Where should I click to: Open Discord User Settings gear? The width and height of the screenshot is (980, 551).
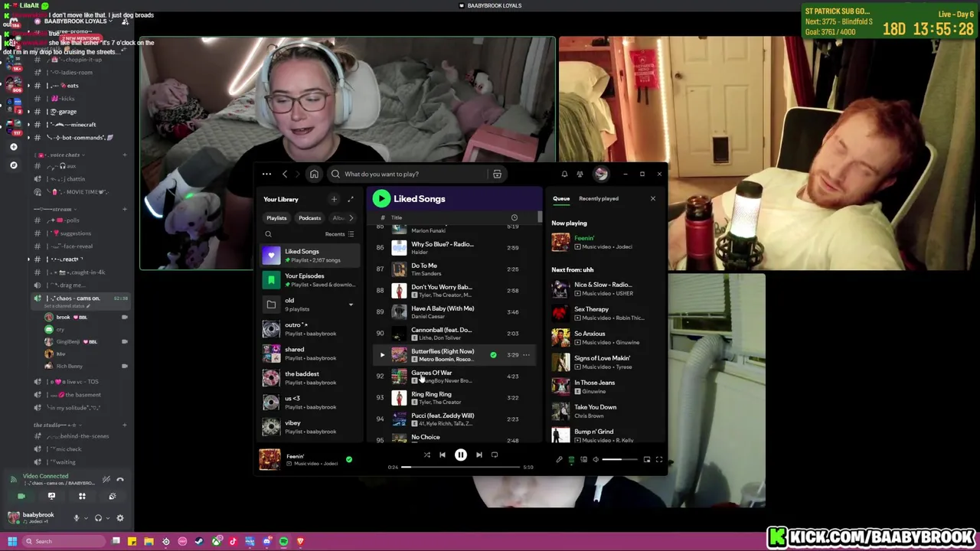(120, 518)
